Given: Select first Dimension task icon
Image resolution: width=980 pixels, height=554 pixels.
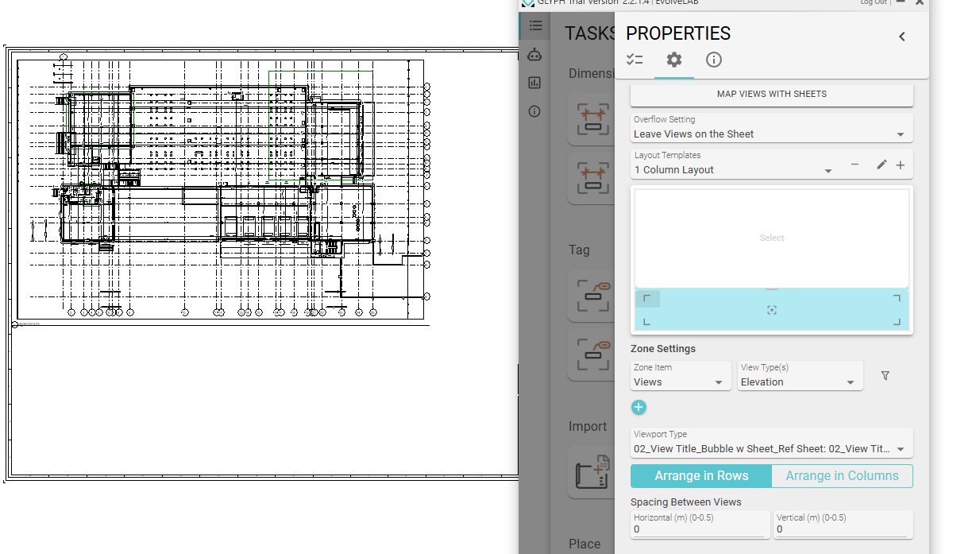Looking at the screenshot, I should pos(592,119).
